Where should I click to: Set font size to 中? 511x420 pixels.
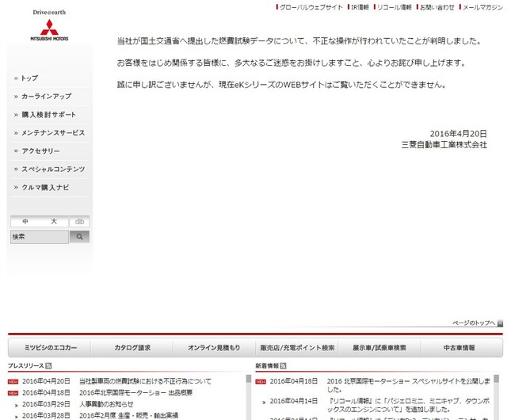click(x=25, y=222)
